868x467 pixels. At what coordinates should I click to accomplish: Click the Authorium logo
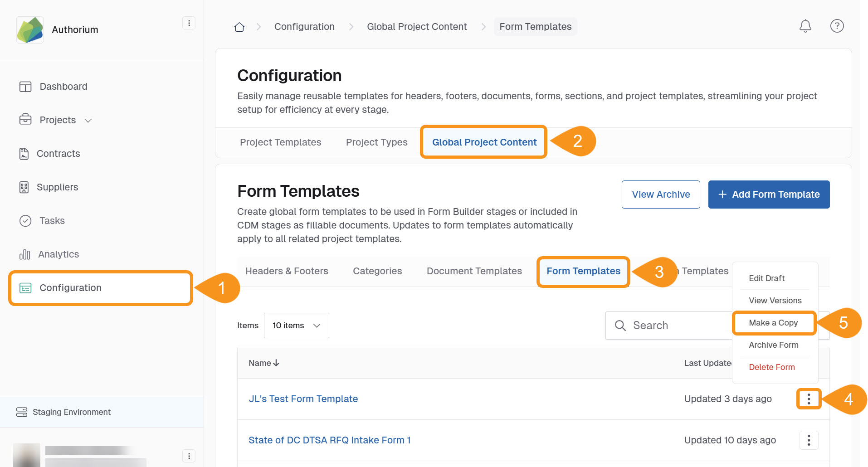pos(30,30)
